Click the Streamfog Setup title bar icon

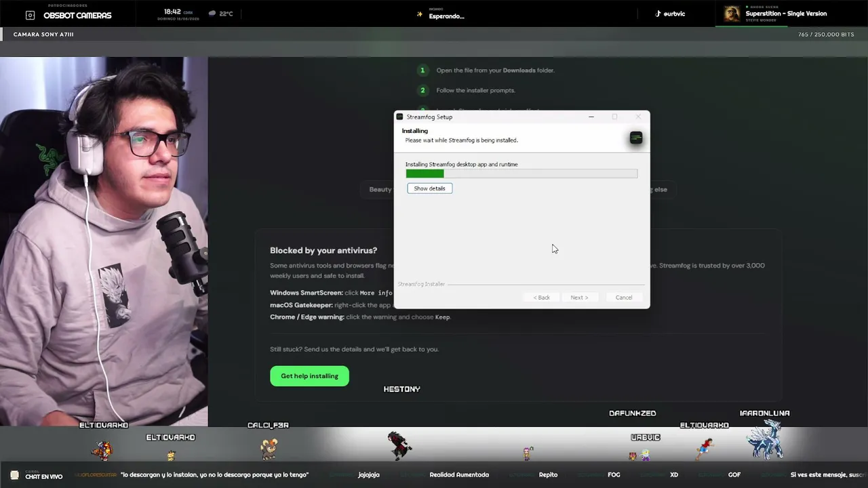(399, 117)
